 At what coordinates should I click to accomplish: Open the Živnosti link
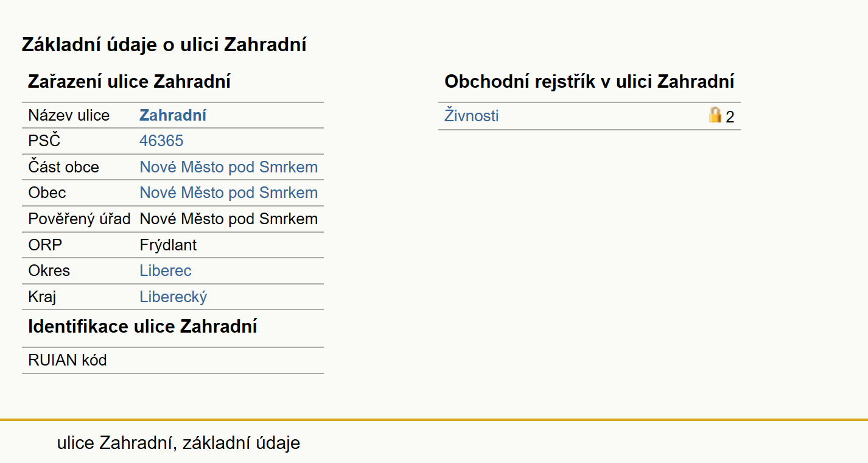[x=472, y=115]
